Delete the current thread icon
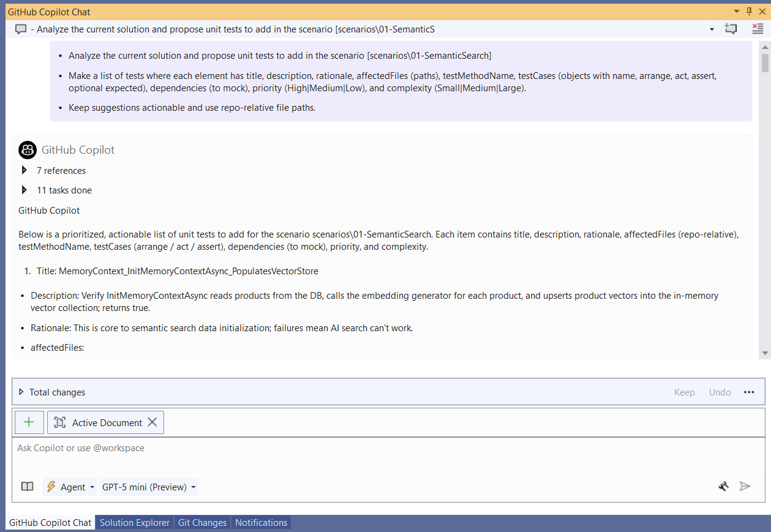771x532 pixels. point(758,29)
